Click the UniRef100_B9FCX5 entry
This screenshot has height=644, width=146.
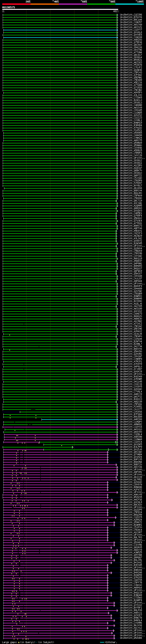[131, 459]
